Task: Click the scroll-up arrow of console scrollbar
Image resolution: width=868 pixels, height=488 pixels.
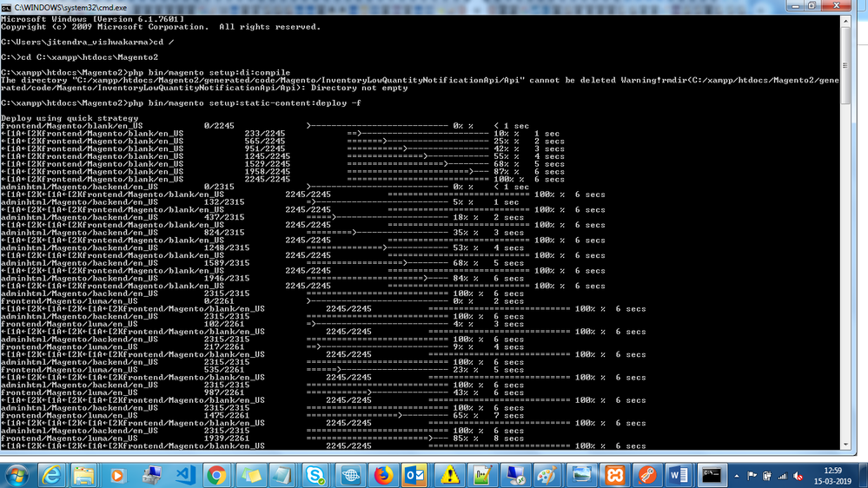Action: (845, 21)
